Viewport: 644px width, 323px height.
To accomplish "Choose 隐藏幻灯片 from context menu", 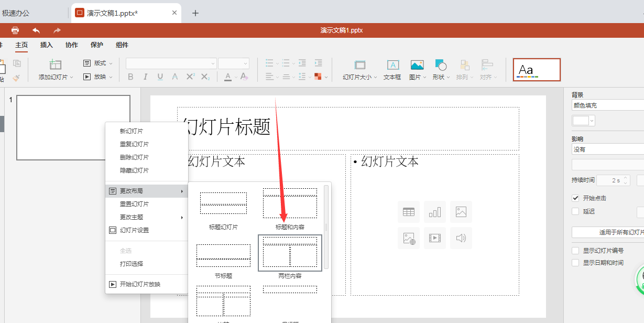I will tap(147, 170).
